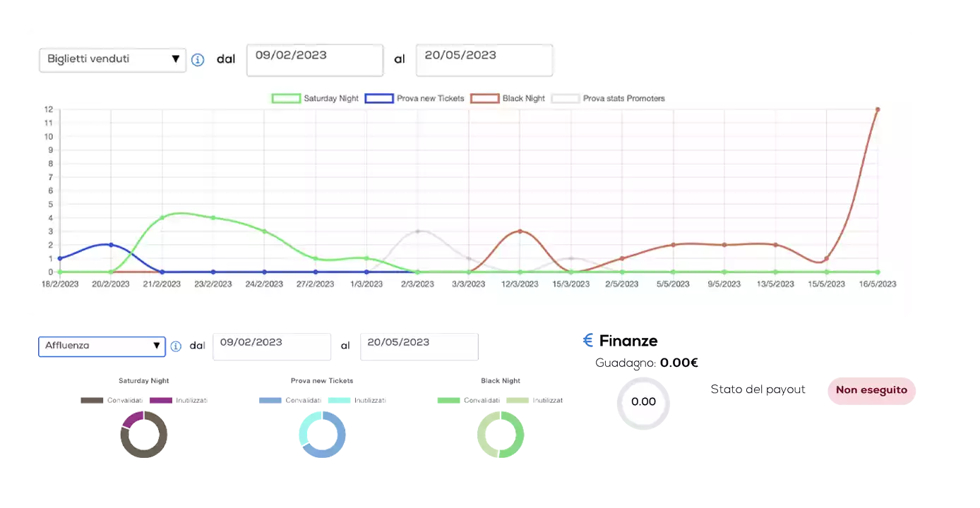Screen dimensions: 980x508
Task: Click the 0.00 earnings circle gauge
Action: (643, 402)
